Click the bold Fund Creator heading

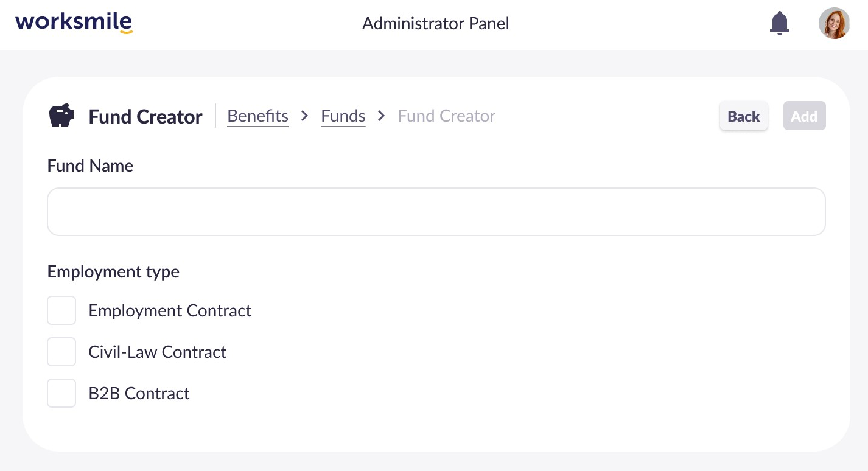click(145, 116)
